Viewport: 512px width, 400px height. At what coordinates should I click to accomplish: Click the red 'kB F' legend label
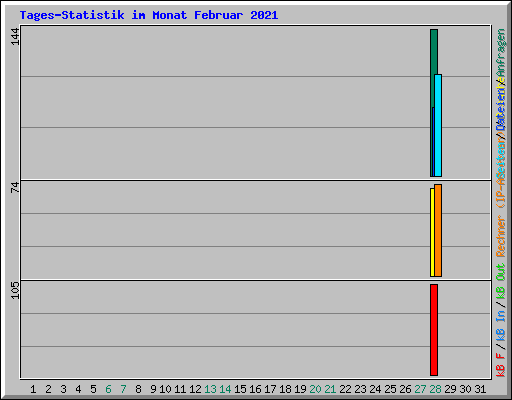coord(501,365)
